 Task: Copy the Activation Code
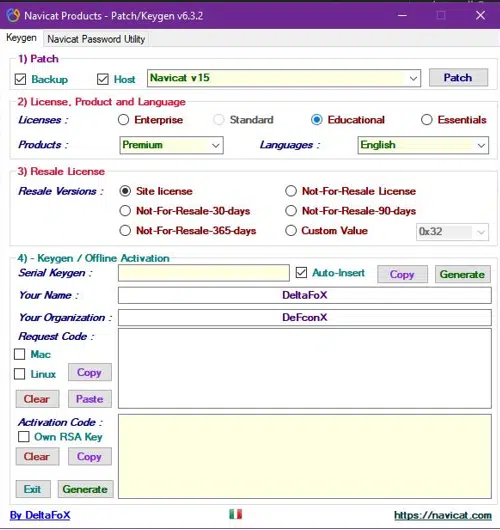click(90, 457)
